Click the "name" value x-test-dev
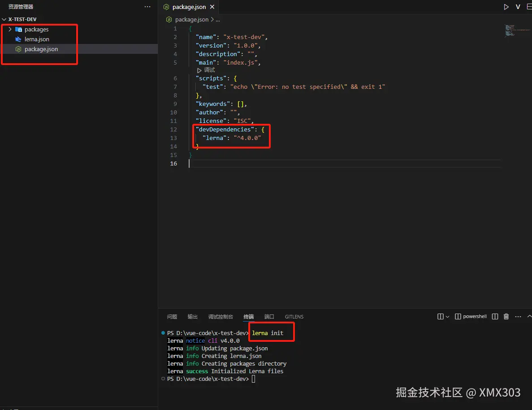Screen dimensions: 532x410 coord(244,37)
